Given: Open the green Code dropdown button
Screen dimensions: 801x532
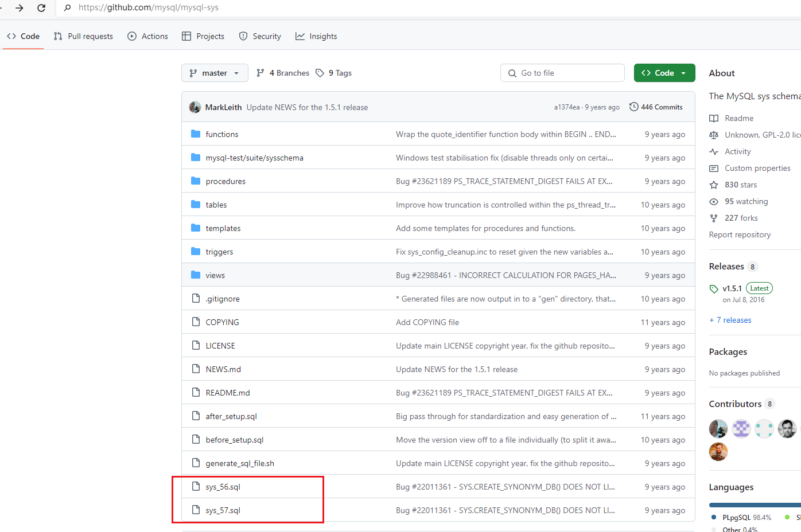Looking at the screenshot, I should pyautogui.click(x=664, y=73).
